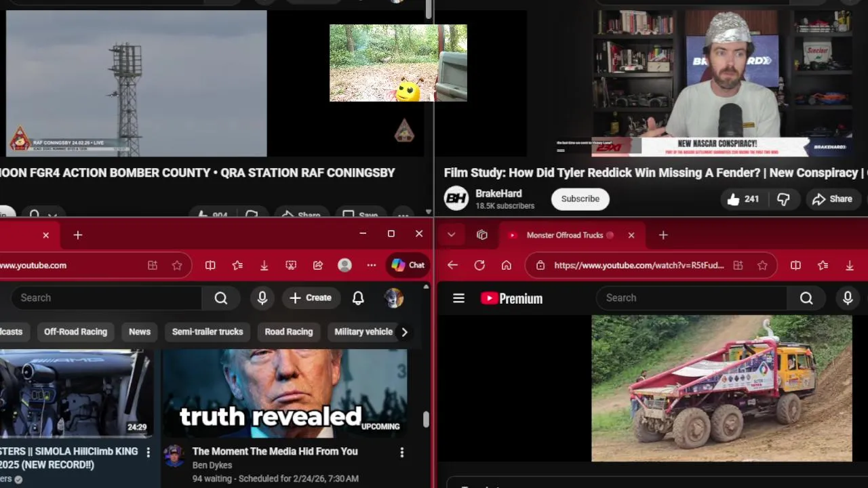This screenshot has width=868, height=488.
Task: Open the YouTube guide hamburger menu
Action: click(459, 298)
